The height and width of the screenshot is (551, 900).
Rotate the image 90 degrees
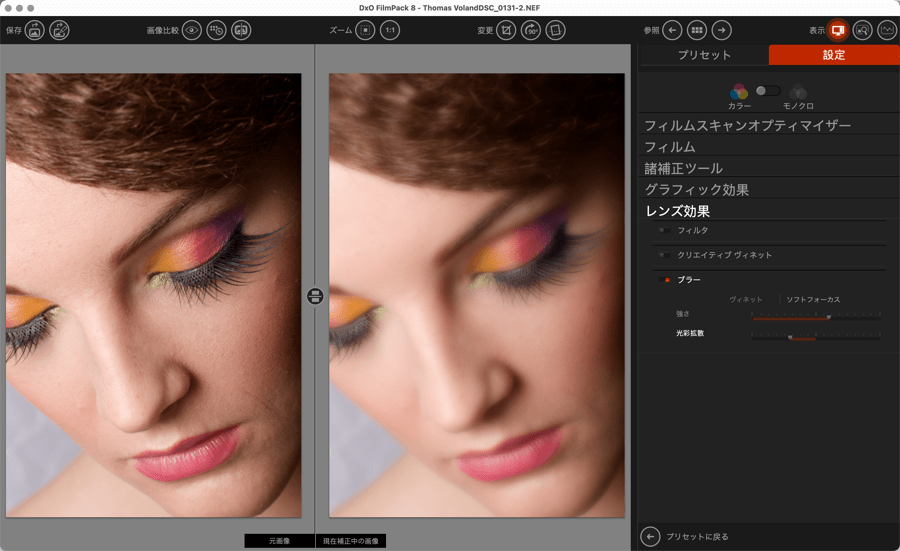pos(531,30)
